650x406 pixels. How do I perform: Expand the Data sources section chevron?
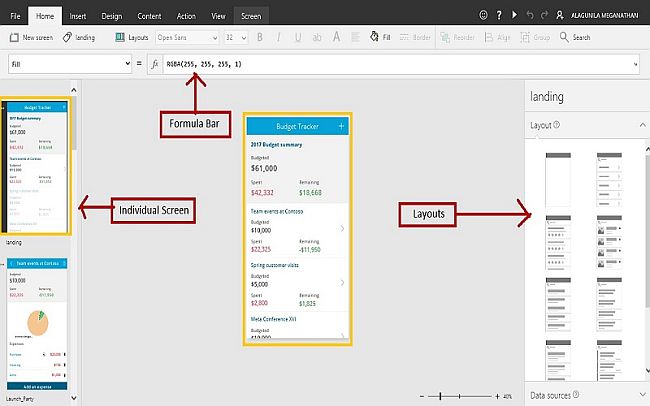642,395
